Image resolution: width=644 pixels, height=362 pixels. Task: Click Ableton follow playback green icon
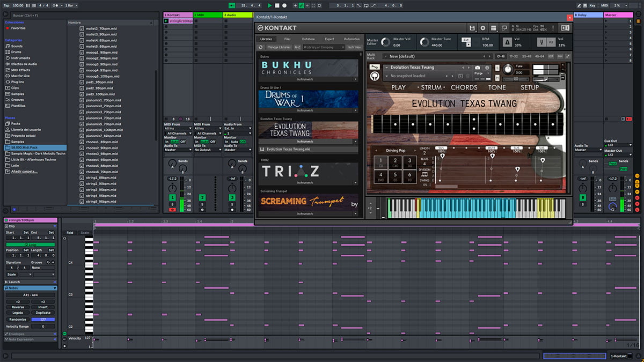pyautogui.click(x=231, y=5)
